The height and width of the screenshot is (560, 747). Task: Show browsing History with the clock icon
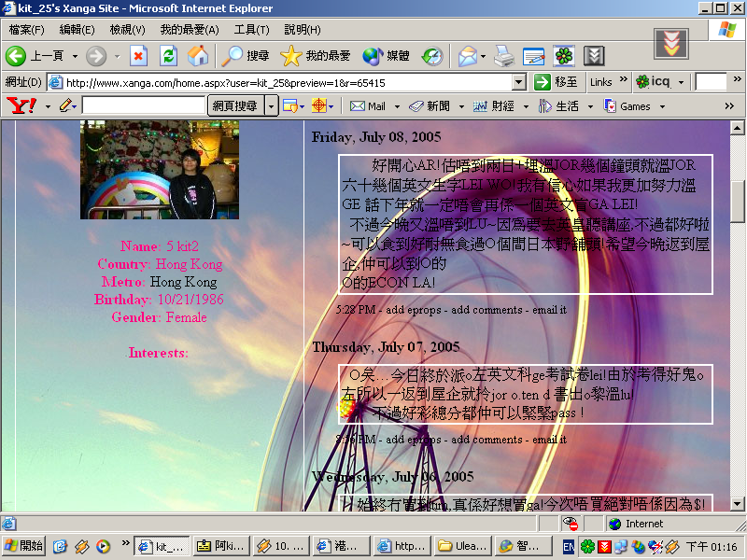coord(432,56)
